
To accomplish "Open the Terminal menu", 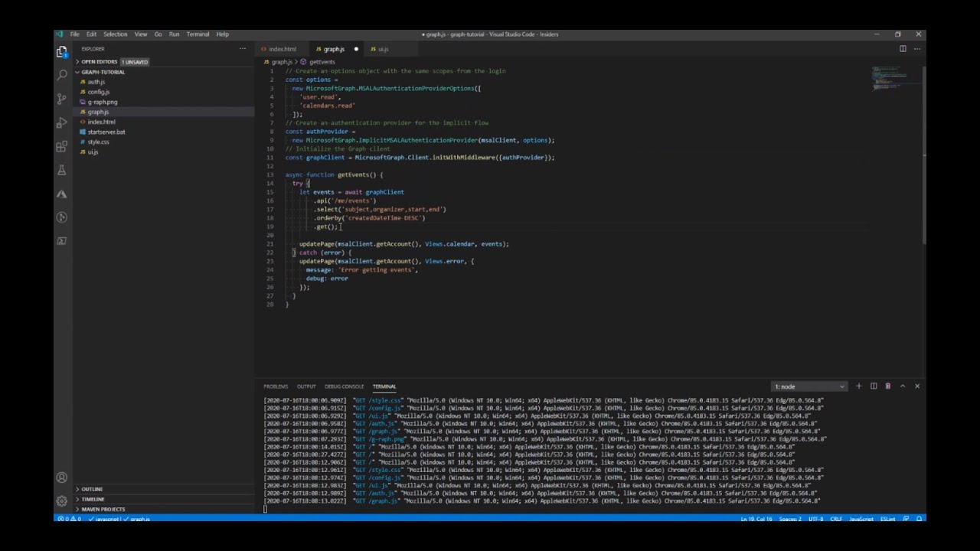I will pos(198,34).
